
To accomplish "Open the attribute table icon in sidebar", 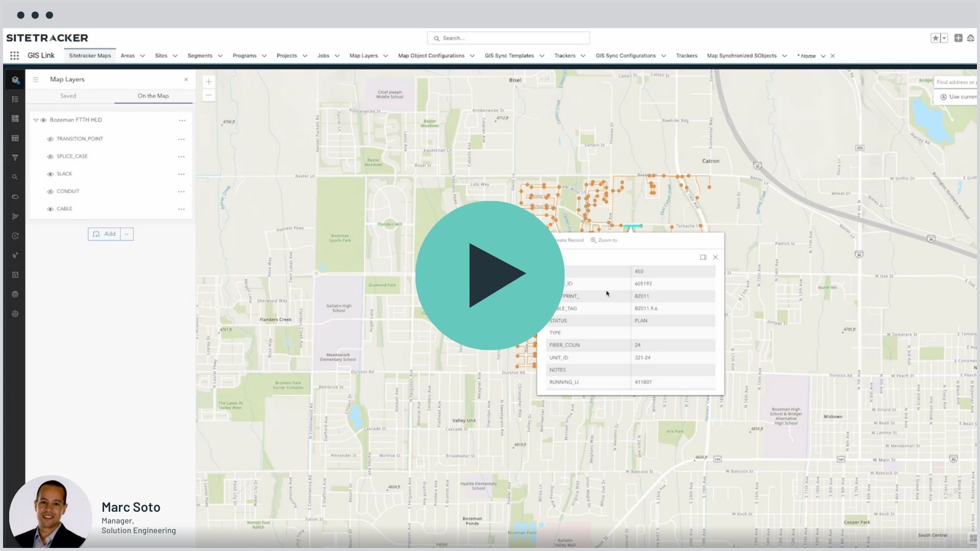I will pyautogui.click(x=15, y=138).
